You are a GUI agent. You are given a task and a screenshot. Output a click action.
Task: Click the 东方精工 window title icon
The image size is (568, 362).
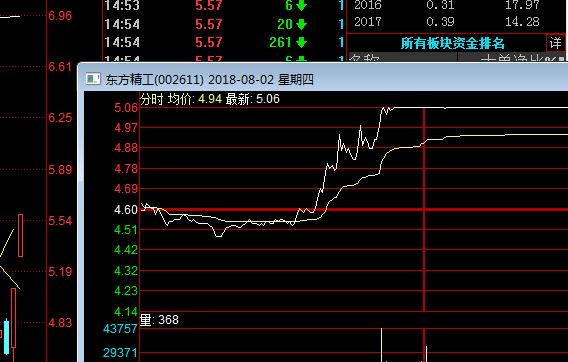tap(93, 79)
